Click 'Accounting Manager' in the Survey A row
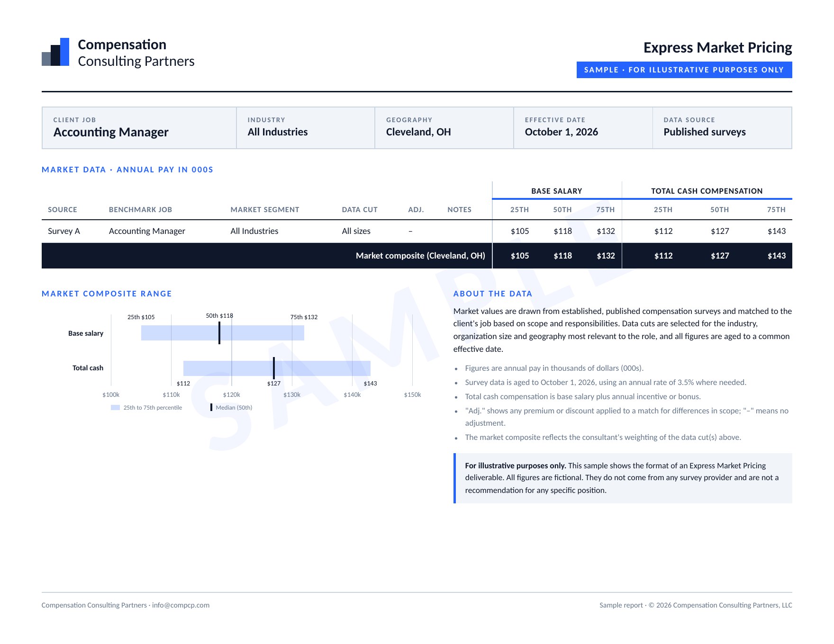The image size is (834, 644). pyautogui.click(x=147, y=231)
